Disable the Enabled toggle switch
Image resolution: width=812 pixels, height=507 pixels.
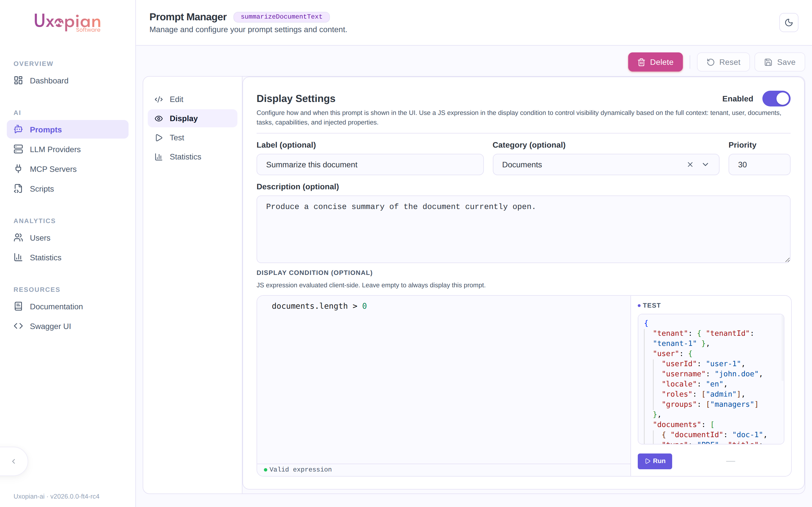click(x=776, y=99)
